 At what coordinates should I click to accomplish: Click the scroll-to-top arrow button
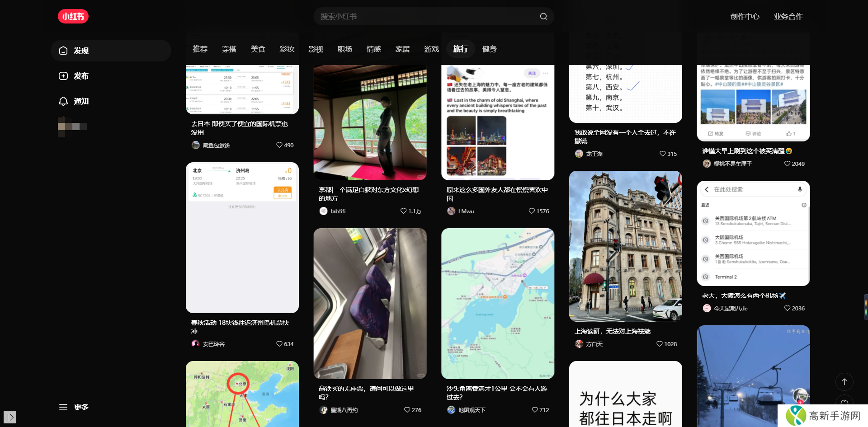pos(844,382)
